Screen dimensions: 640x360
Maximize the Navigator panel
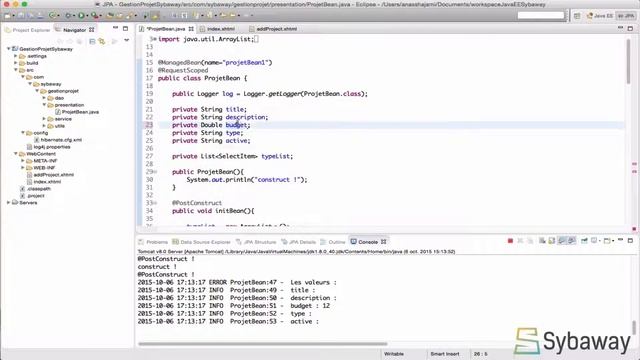[x=125, y=29]
